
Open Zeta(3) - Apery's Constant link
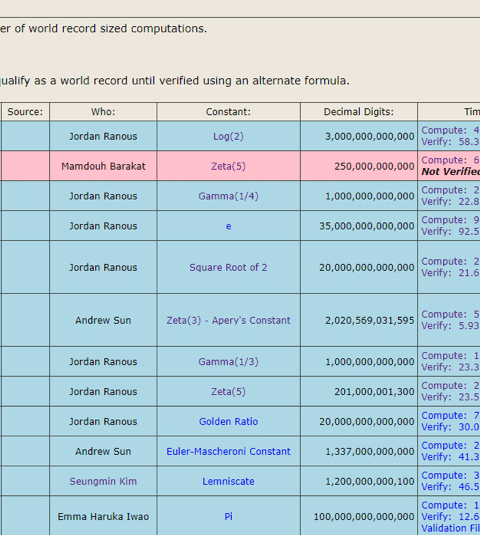click(228, 320)
